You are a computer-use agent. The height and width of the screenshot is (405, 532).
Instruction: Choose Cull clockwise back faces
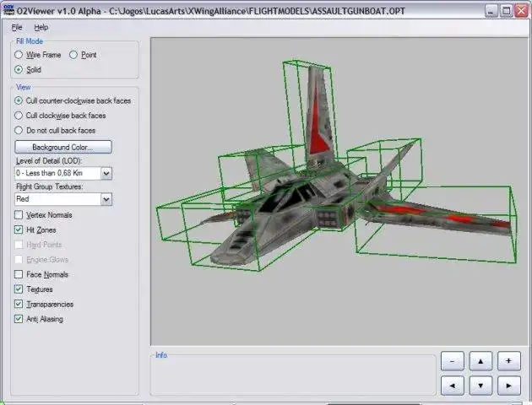click(x=19, y=116)
